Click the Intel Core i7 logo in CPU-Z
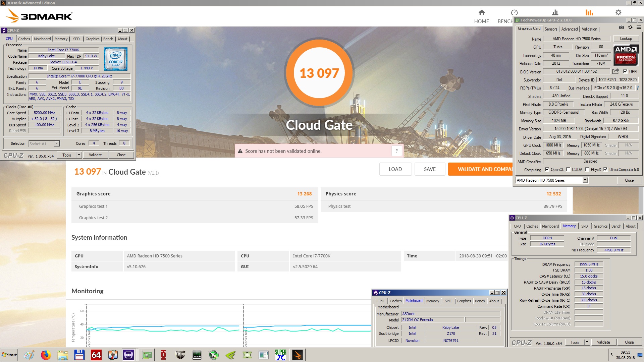Screen dimensions: 644x362 tap(116, 59)
